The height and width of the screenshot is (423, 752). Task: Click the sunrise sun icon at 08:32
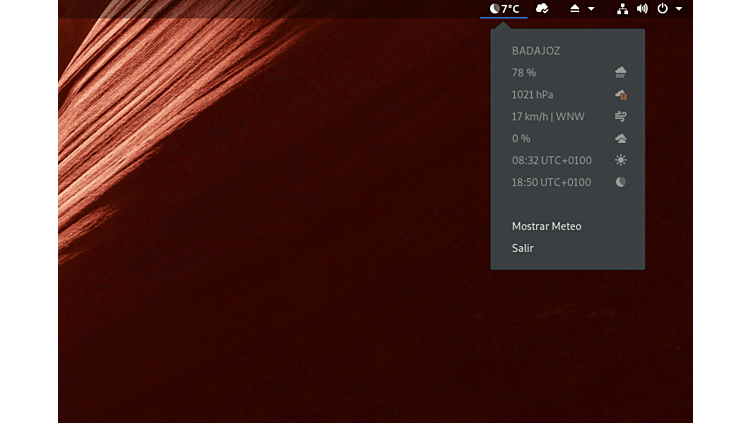point(621,160)
